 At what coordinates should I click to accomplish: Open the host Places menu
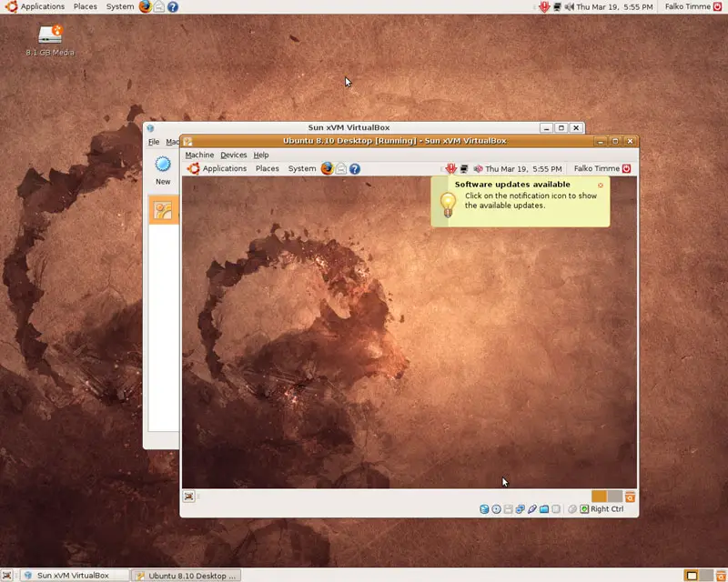(x=85, y=6)
